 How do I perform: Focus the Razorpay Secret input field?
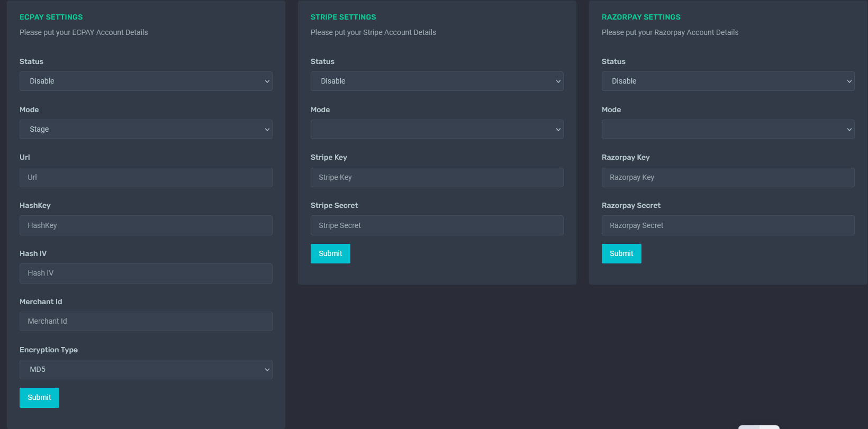coord(728,225)
